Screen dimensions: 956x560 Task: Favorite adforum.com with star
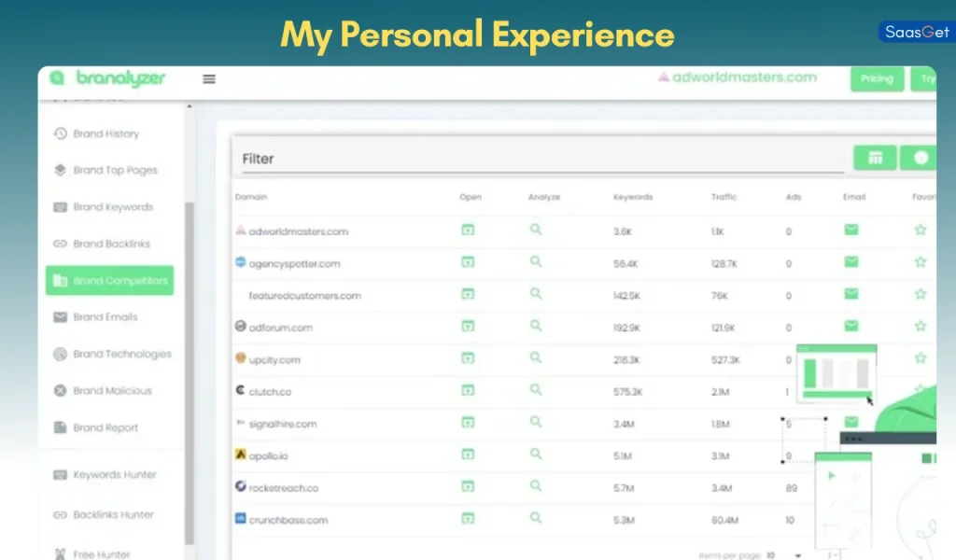(x=921, y=326)
